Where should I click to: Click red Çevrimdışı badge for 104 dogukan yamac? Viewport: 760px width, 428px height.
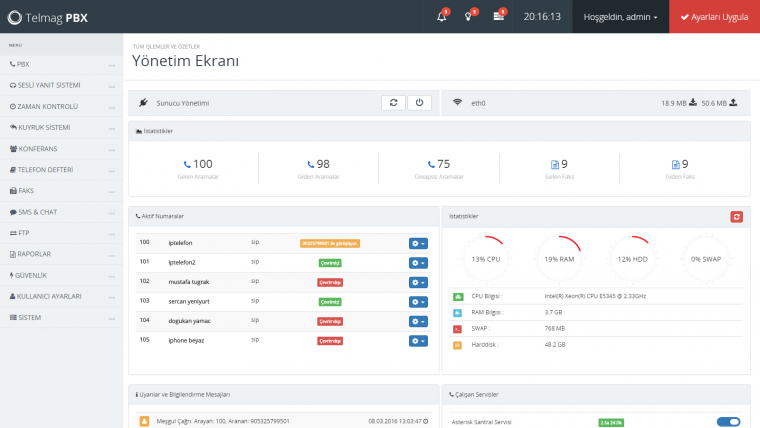(330, 321)
